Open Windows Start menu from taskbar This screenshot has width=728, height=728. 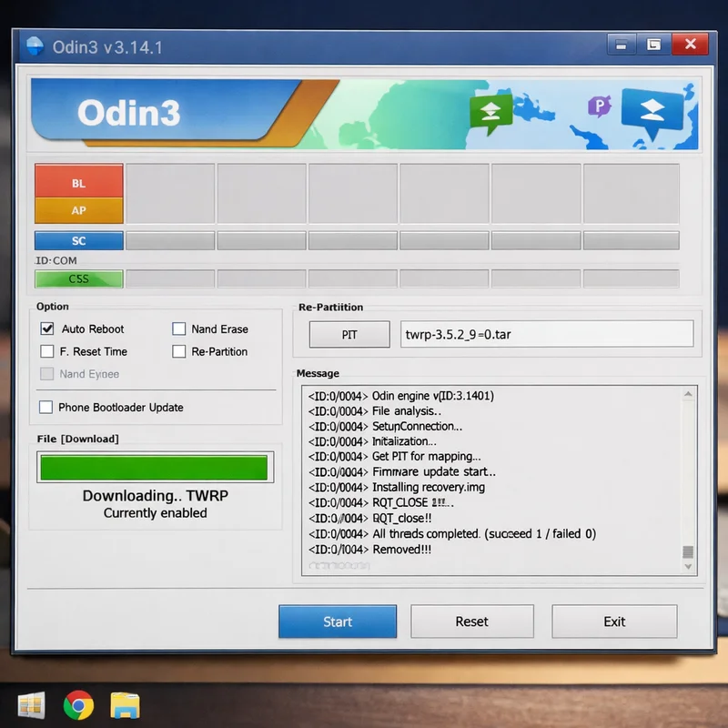pyautogui.click(x=31, y=705)
